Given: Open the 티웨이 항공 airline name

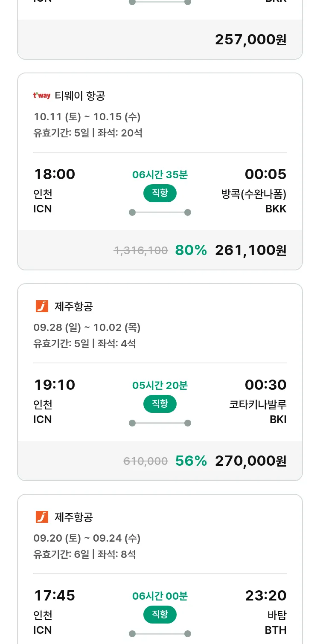Looking at the screenshot, I should (x=80, y=96).
